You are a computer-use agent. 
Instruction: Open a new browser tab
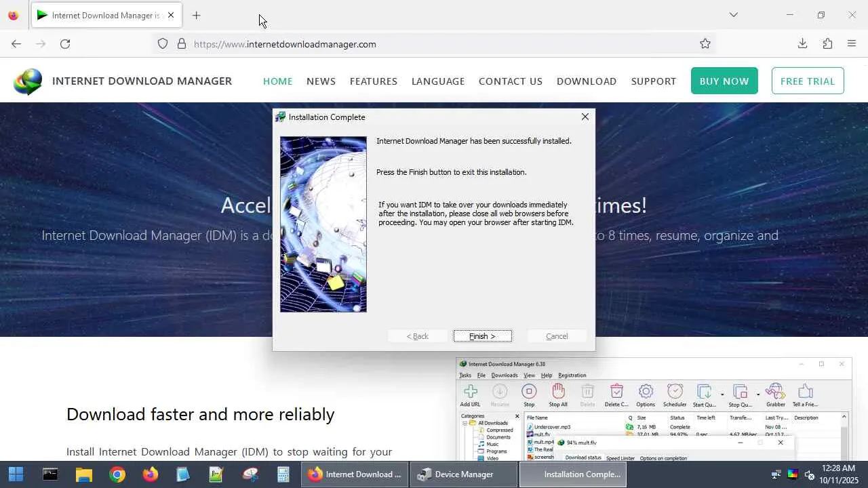197,15
